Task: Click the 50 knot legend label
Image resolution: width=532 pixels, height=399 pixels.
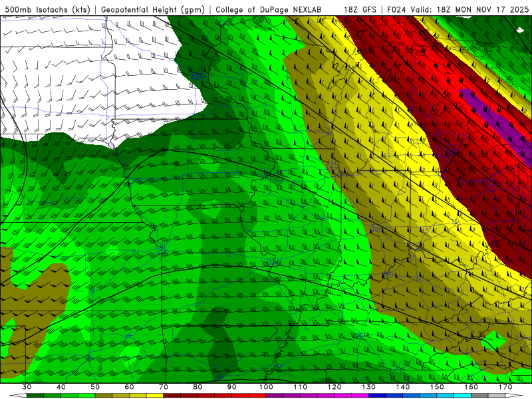Action: (x=95, y=387)
